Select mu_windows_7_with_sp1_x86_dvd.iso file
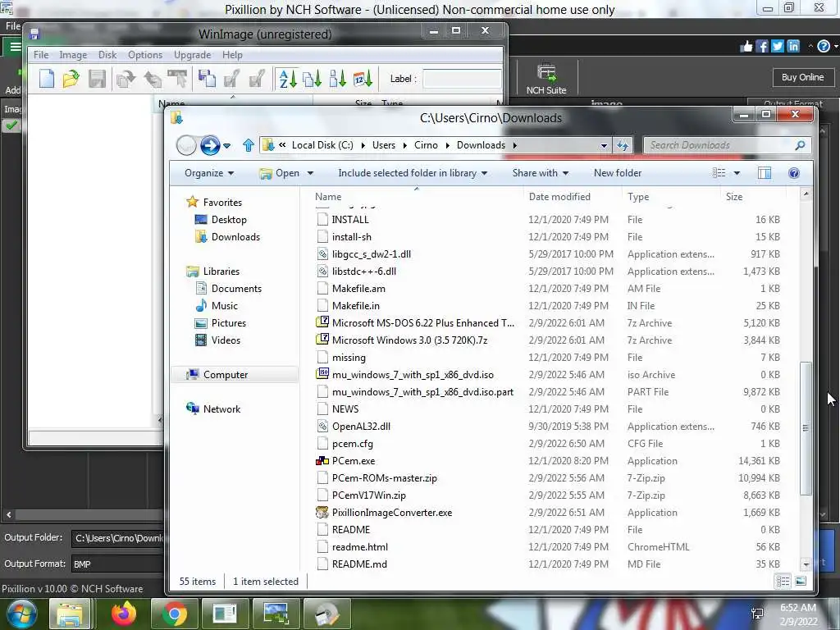Viewport: 840px width, 630px height. [413, 375]
